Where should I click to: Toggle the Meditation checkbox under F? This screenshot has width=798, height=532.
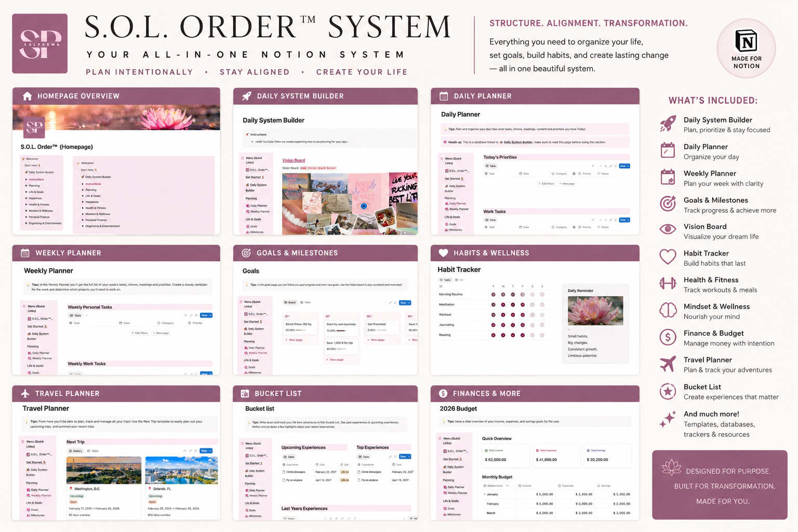point(523,304)
